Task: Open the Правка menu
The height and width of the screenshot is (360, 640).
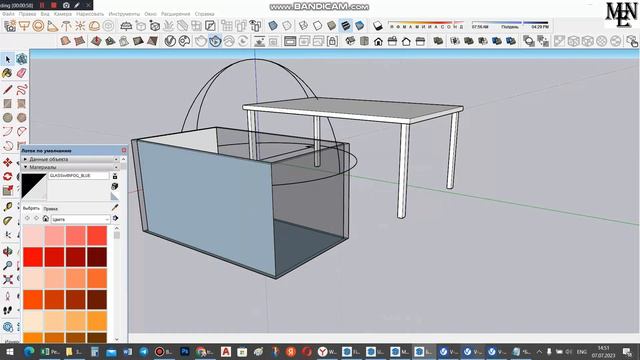Action: tap(27, 14)
